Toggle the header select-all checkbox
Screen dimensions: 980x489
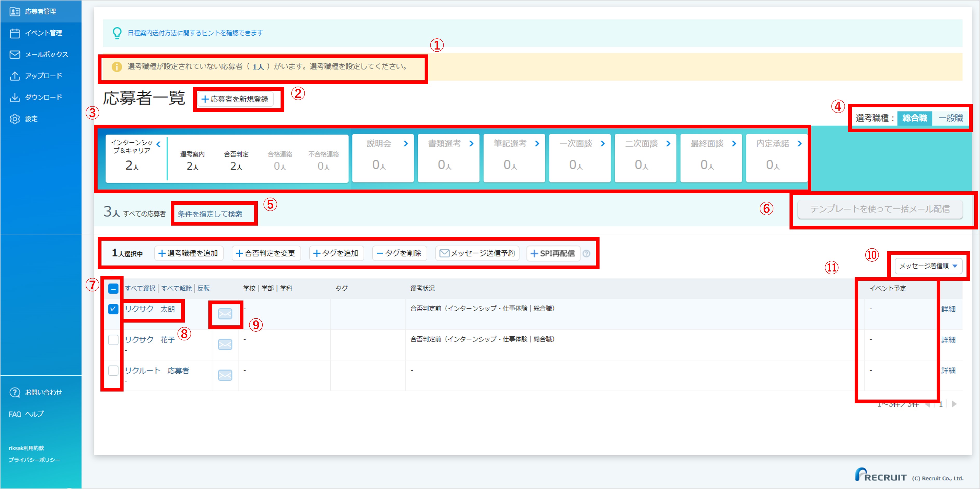pos(113,289)
